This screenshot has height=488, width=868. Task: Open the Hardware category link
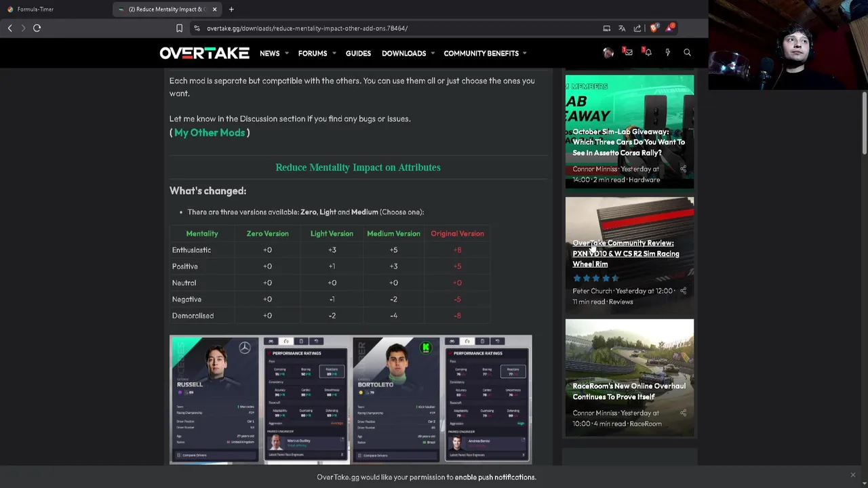coord(644,180)
